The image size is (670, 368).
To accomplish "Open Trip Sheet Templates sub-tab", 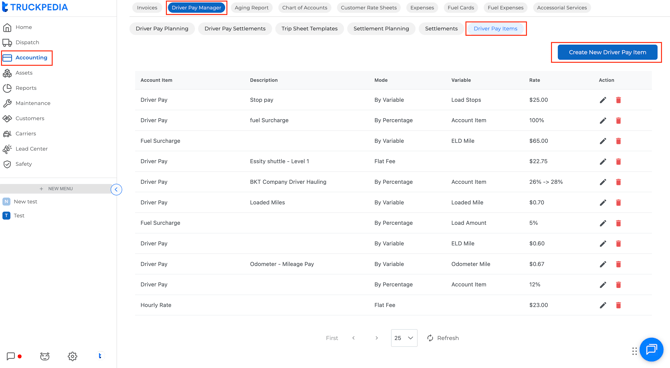I will click(x=309, y=29).
